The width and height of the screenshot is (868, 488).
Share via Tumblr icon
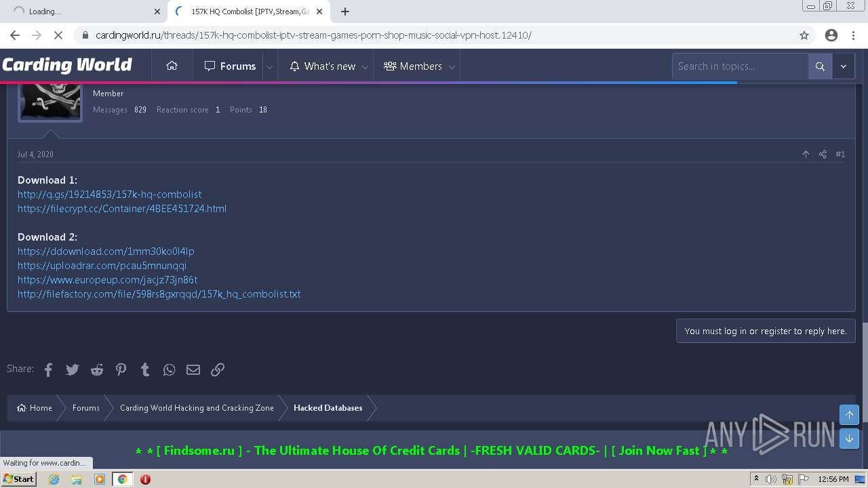(x=145, y=369)
